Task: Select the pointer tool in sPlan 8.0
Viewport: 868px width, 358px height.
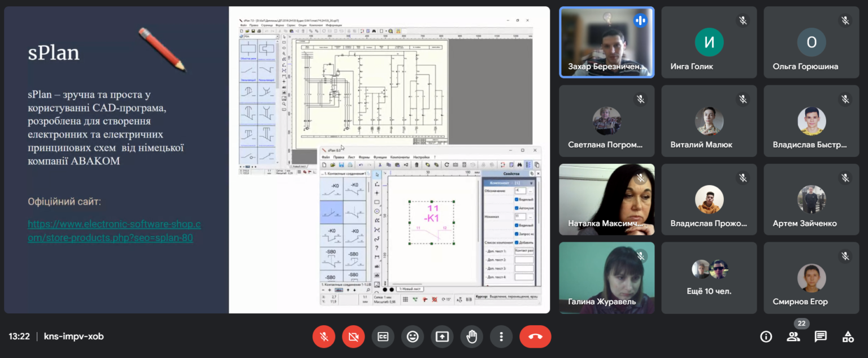Action: tap(377, 174)
